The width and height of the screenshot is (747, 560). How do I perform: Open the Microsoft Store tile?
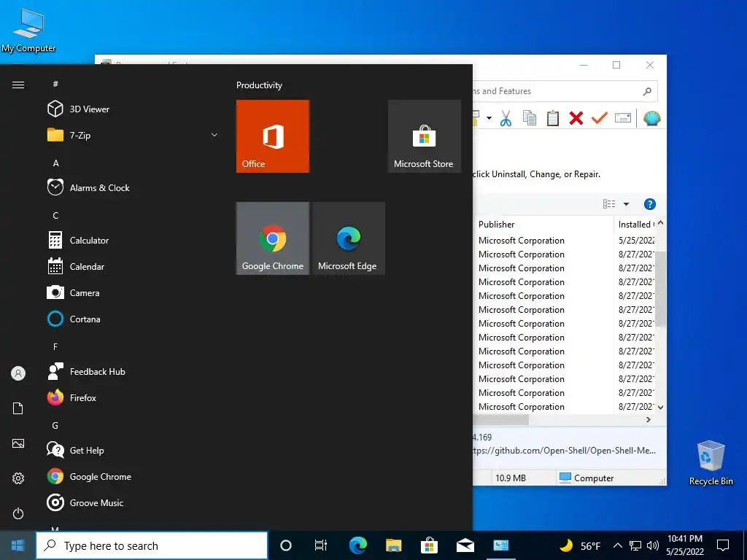tap(424, 136)
